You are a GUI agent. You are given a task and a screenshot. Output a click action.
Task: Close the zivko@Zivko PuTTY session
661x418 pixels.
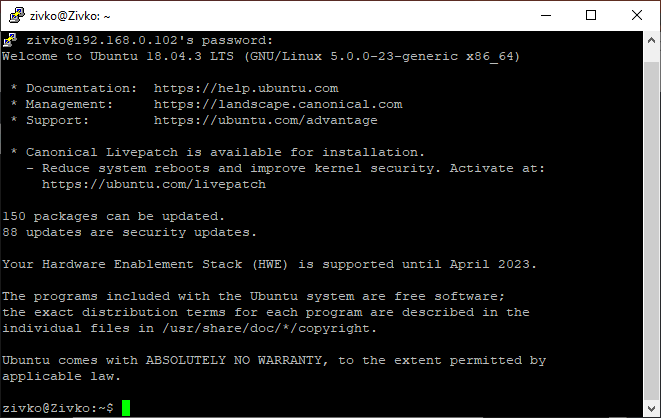coord(637,15)
